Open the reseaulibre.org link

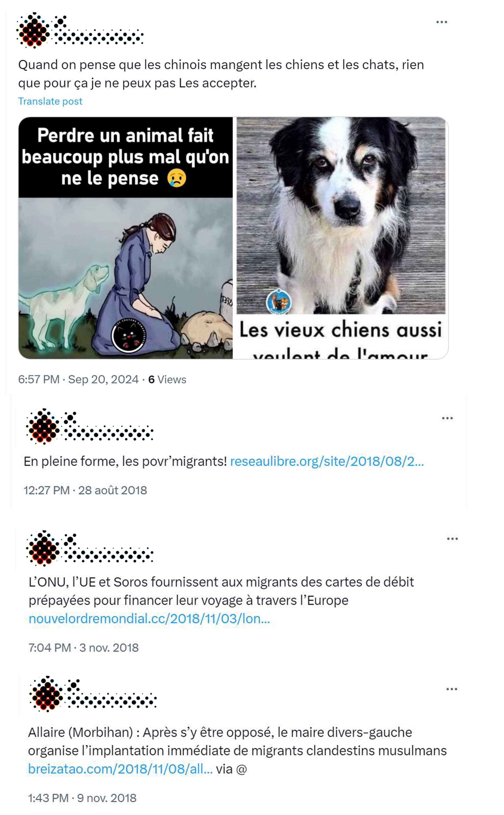pyautogui.click(x=327, y=461)
